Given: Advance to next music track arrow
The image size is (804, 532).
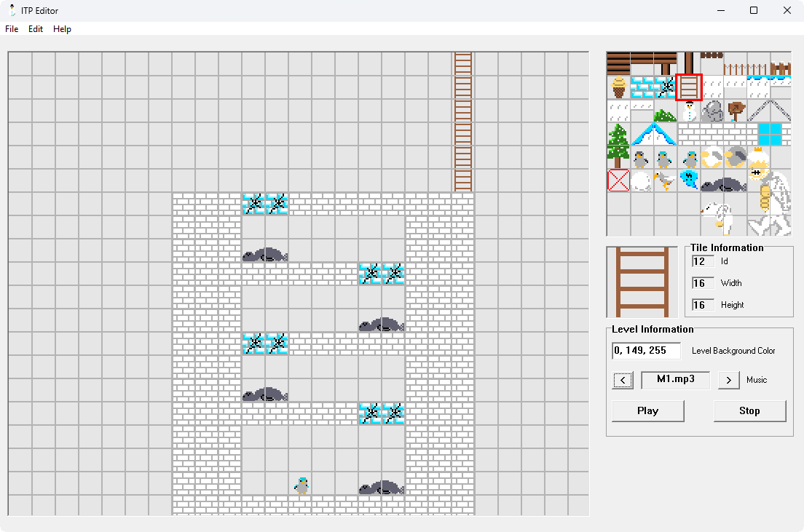Looking at the screenshot, I should click(x=728, y=381).
